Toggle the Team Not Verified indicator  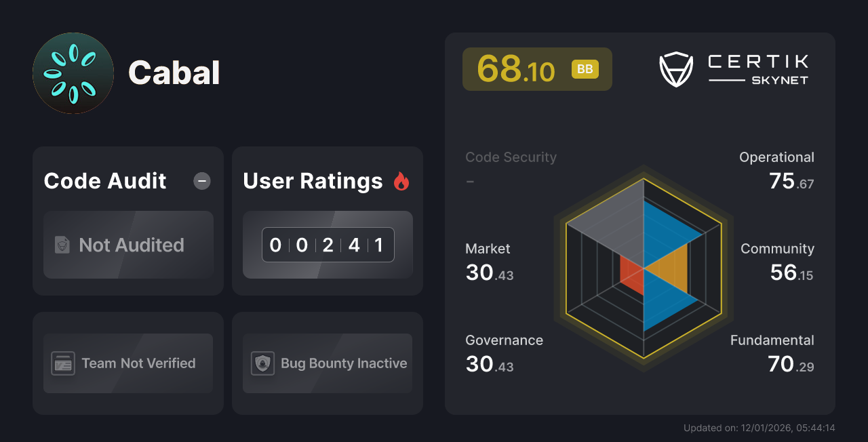(x=127, y=363)
